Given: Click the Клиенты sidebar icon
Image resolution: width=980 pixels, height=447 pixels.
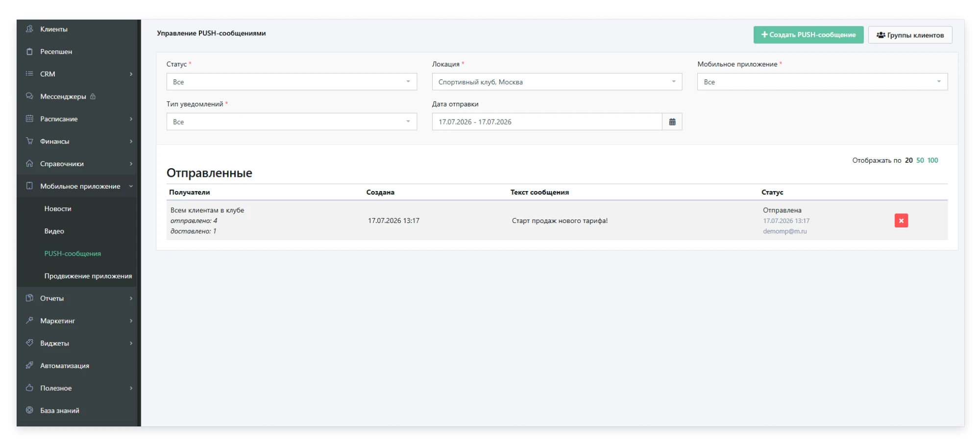Looking at the screenshot, I should point(29,29).
